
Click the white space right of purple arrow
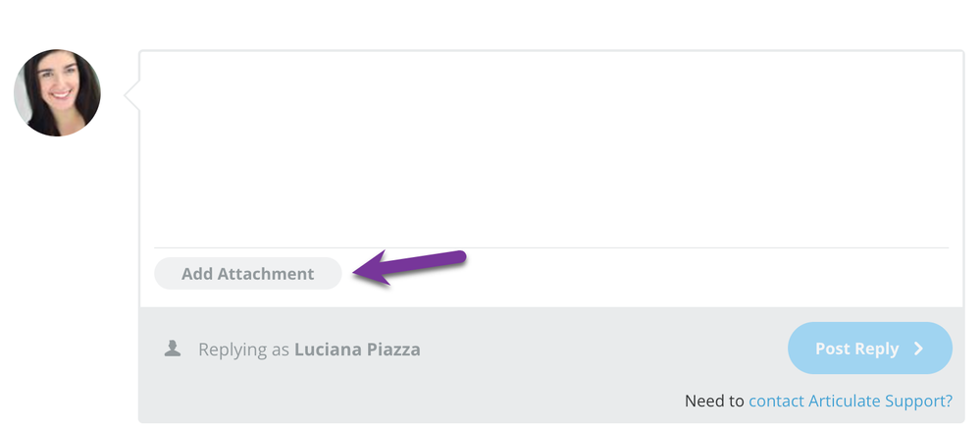687,275
